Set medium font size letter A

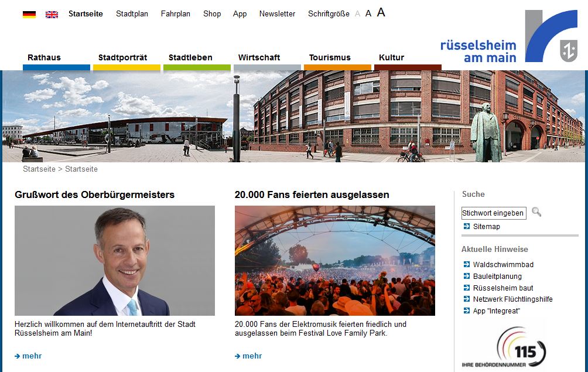coord(368,13)
